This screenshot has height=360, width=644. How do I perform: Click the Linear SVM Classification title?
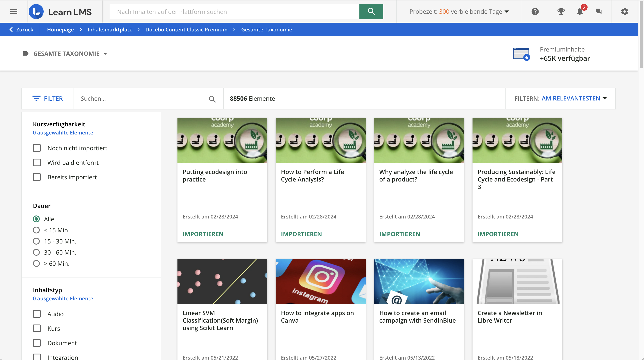click(x=222, y=320)
